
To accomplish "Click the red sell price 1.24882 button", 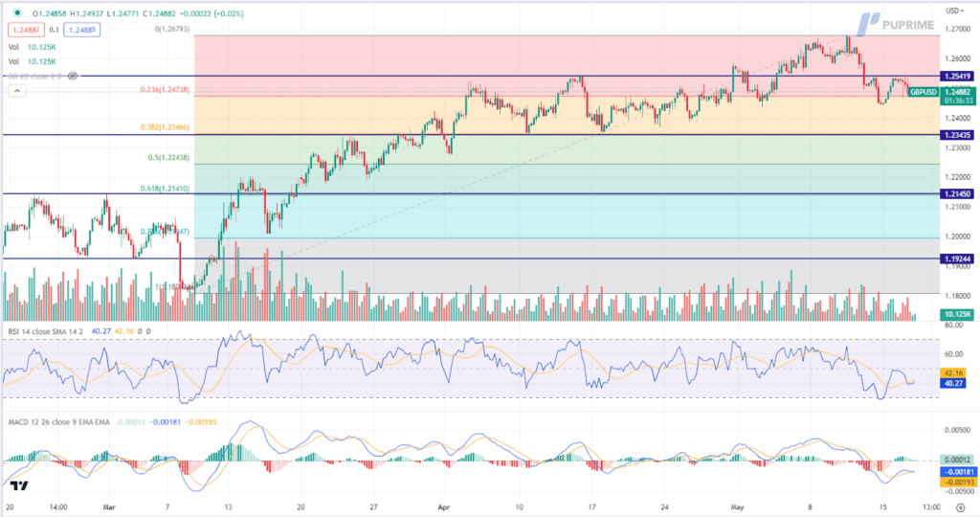I will (x=26, y=30).
